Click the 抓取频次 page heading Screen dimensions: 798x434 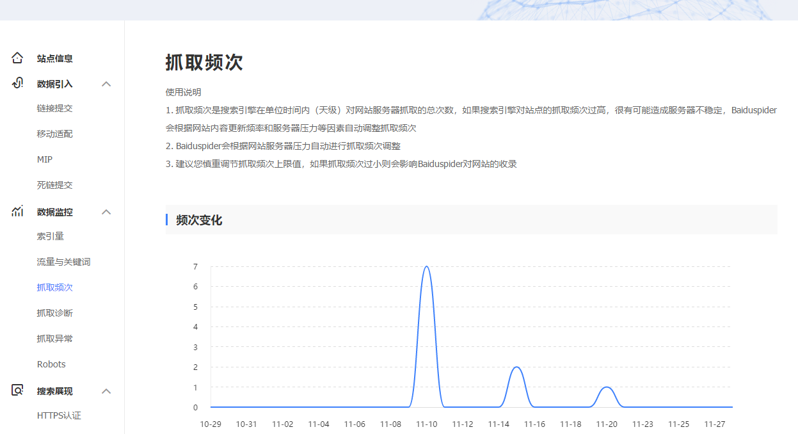coord(204,63)
